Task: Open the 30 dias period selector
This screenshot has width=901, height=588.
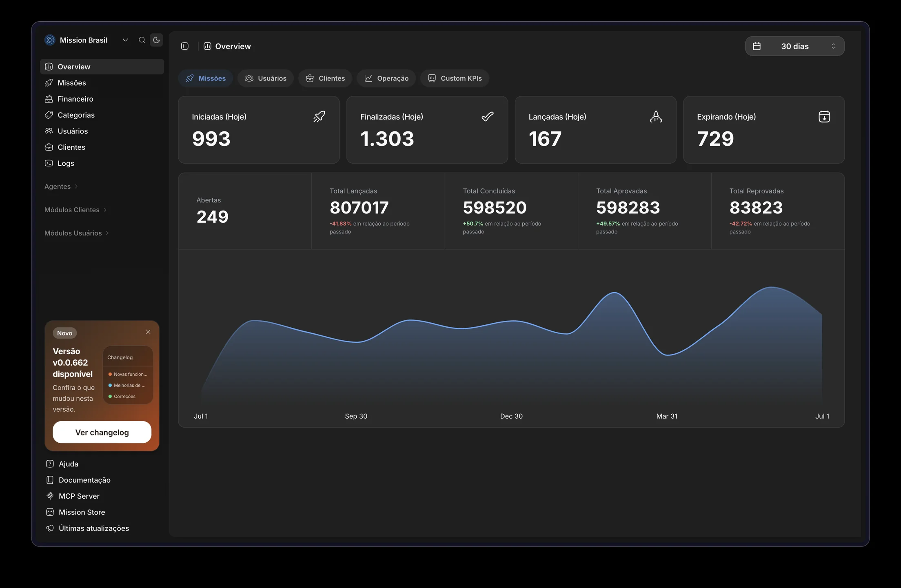Action: (794, 46)
